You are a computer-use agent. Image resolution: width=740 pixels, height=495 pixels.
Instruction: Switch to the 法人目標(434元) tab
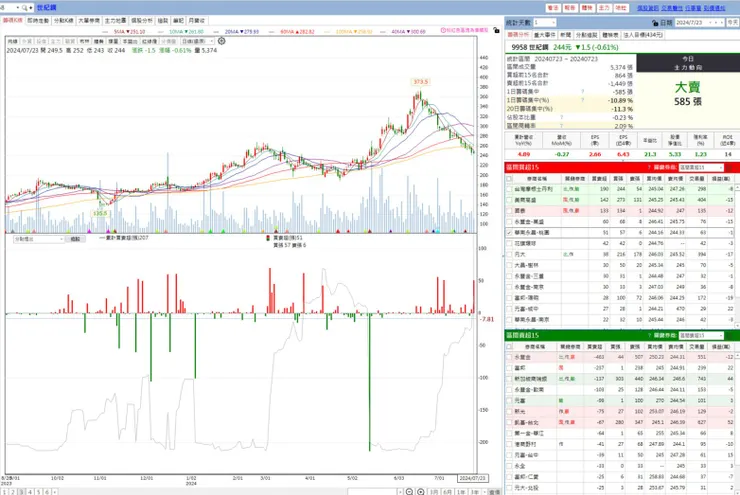[643, 35]
